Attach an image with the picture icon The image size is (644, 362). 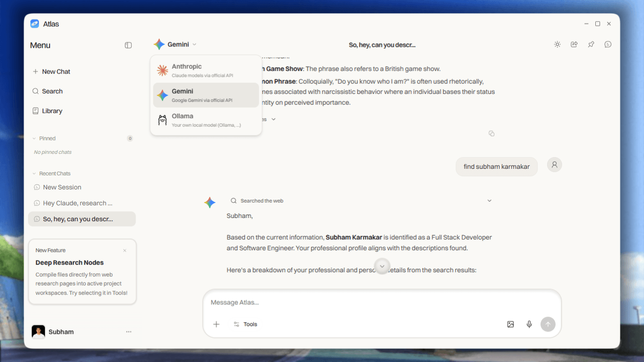tap(510, 324)
